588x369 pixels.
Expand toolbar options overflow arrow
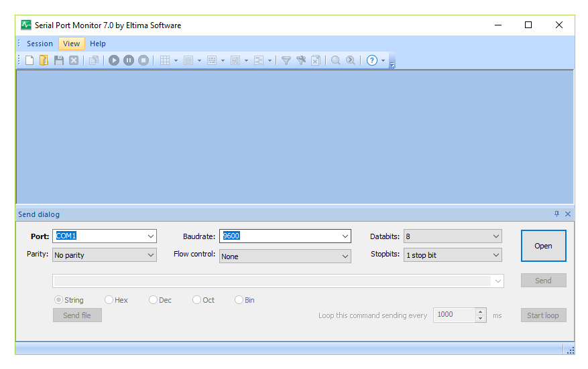coord(392,64)
